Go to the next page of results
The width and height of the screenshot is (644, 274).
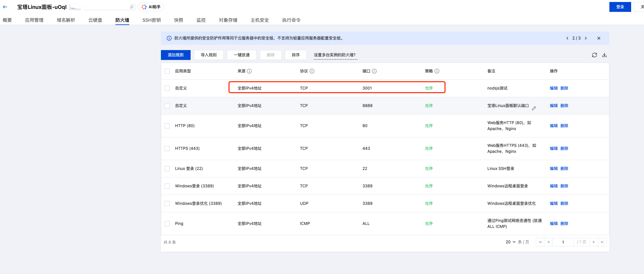[594, 242]
